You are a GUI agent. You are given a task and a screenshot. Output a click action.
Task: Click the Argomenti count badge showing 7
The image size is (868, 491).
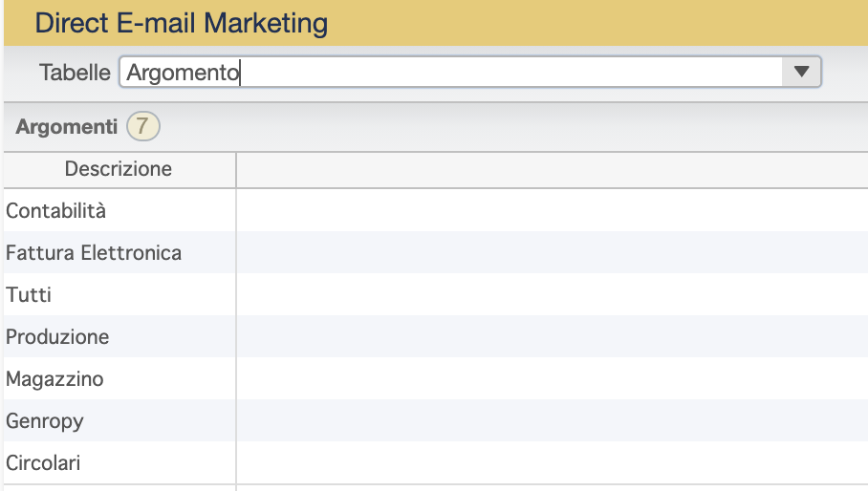[x=142, y=126]
